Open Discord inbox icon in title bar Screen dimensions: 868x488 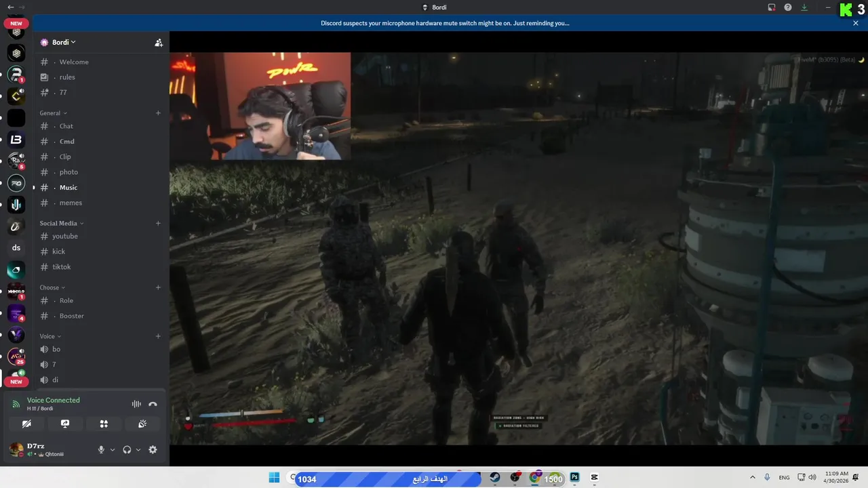pyautogui.click(x=772, y=7)
